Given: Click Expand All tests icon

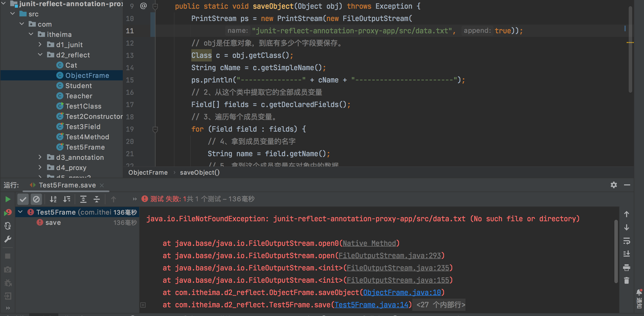Looking at the screenshot, I should (83, 199).
